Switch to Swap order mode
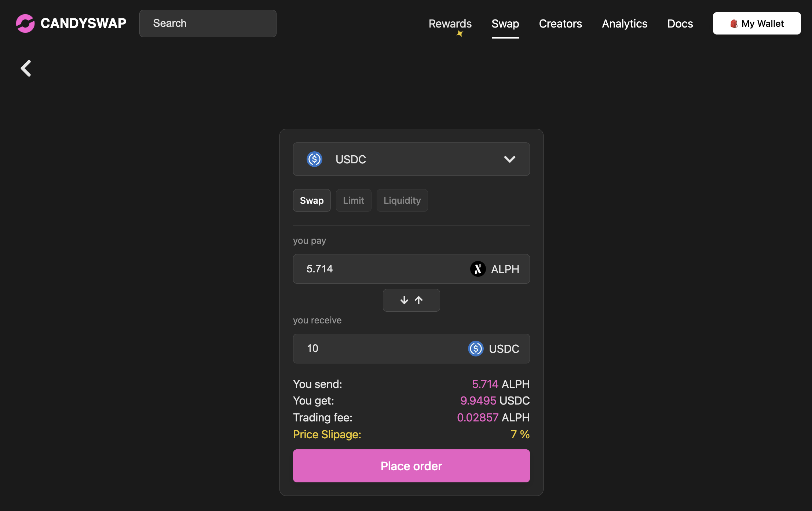Viewport: 812px width, 511px height. click(312, 200)
